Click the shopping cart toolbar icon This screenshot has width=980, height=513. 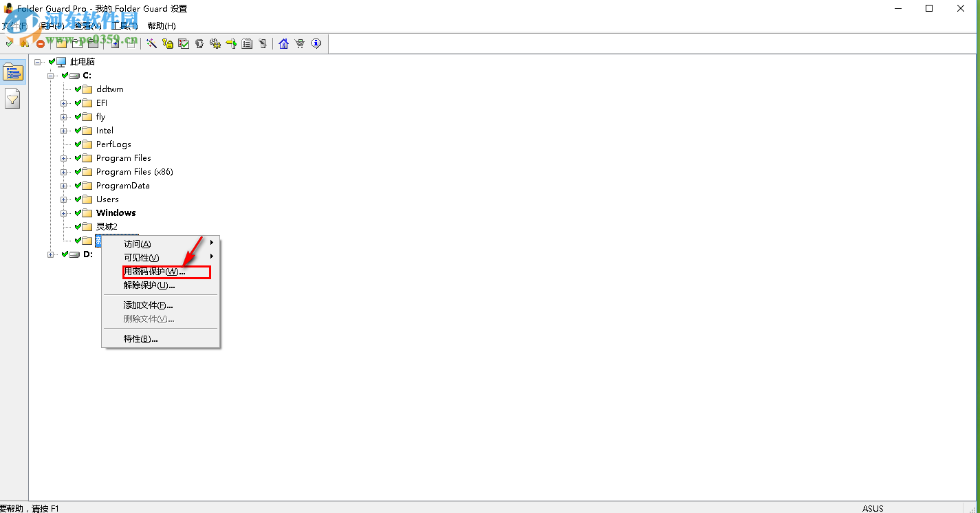300,44
